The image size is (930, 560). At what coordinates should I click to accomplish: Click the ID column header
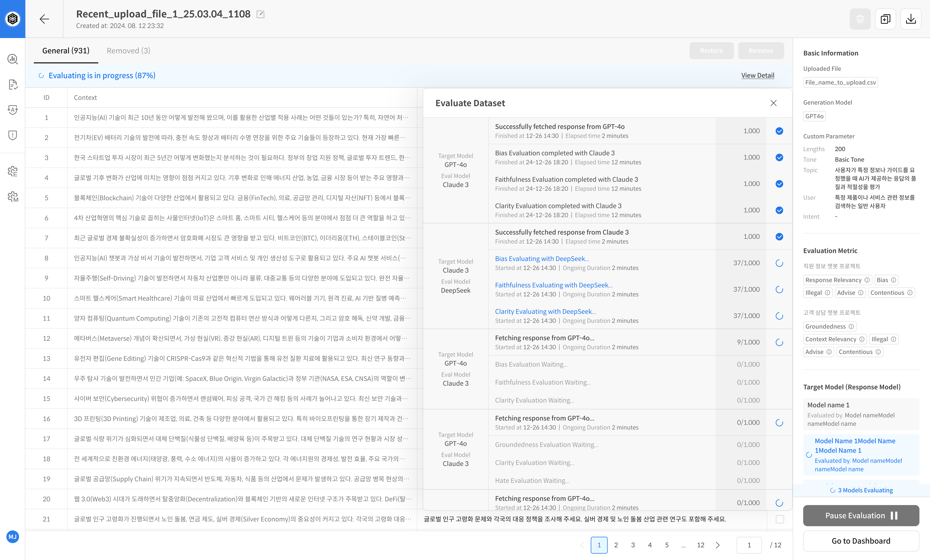point(46,98)
